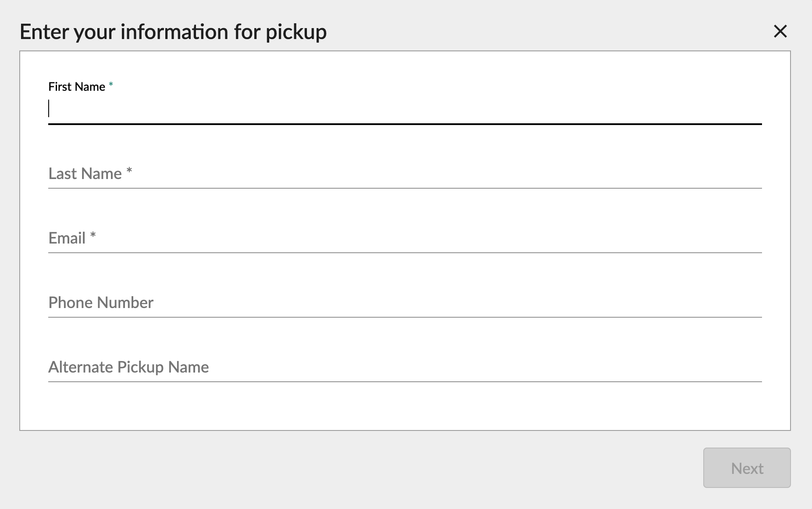The height and width of the screenshot is (509, 812).
Task: Click the 'Alternate Pickup Name' placeholder text
Action: pyautogui.click(x=128, y=367)
